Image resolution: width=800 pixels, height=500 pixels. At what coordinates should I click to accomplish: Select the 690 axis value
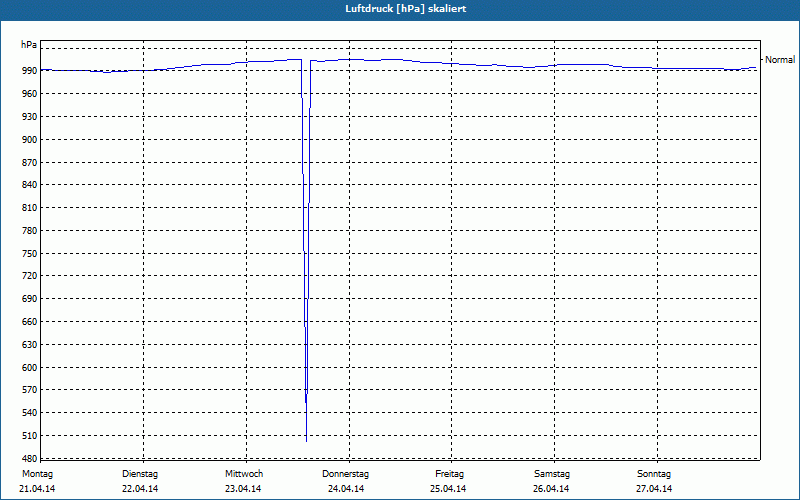click(29, 299)
